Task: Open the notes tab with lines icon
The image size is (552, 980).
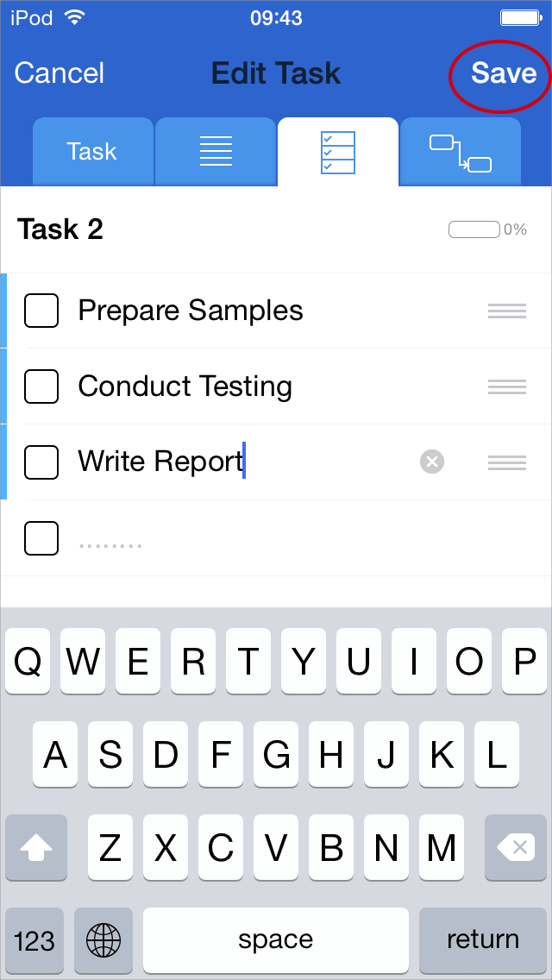Action: click(216, 152)
